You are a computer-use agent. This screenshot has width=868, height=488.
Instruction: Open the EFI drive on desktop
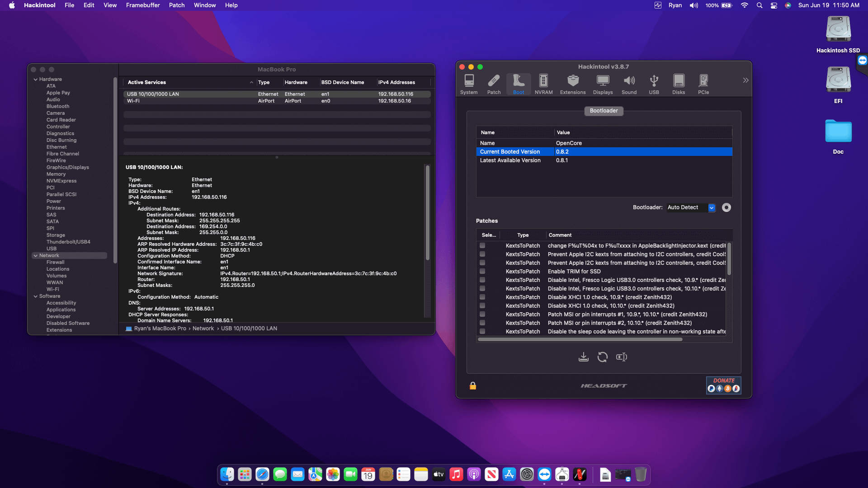tap(838, 85)
